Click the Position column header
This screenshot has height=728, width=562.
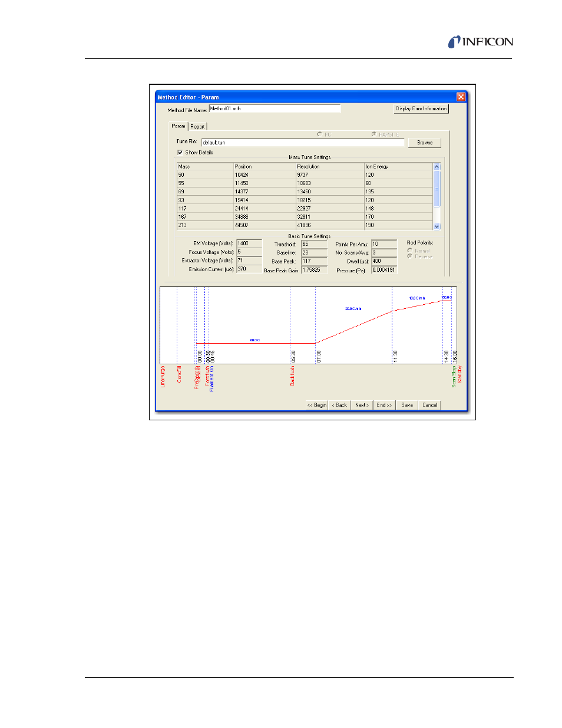(x=265, y=166)
